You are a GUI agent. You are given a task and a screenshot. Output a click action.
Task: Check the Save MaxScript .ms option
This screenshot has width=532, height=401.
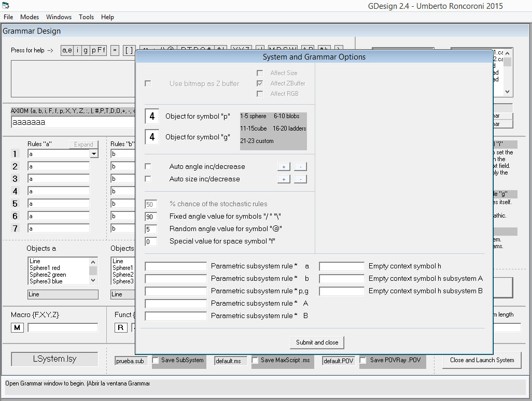pos(255,360)
